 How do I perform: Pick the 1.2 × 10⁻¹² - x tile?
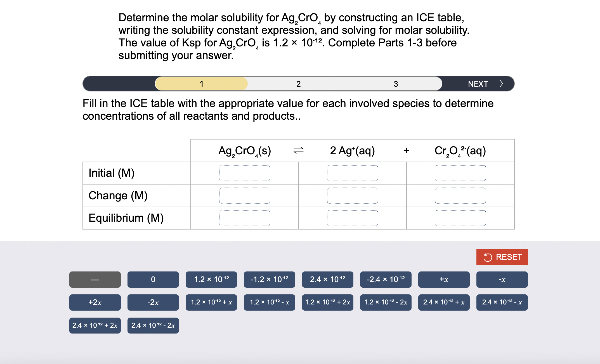pyautogui.click(x=269, y=302)
